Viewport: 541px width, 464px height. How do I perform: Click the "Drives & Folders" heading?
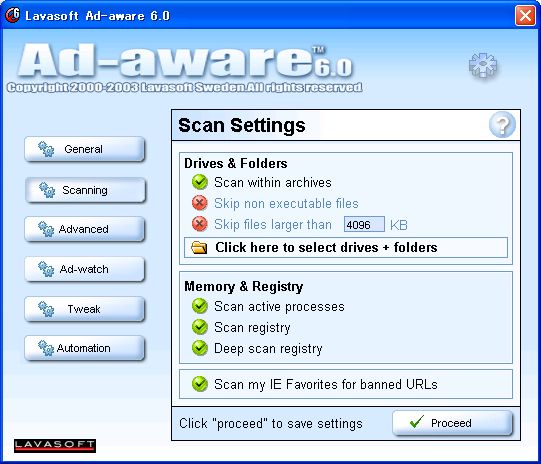click(236, 163)
